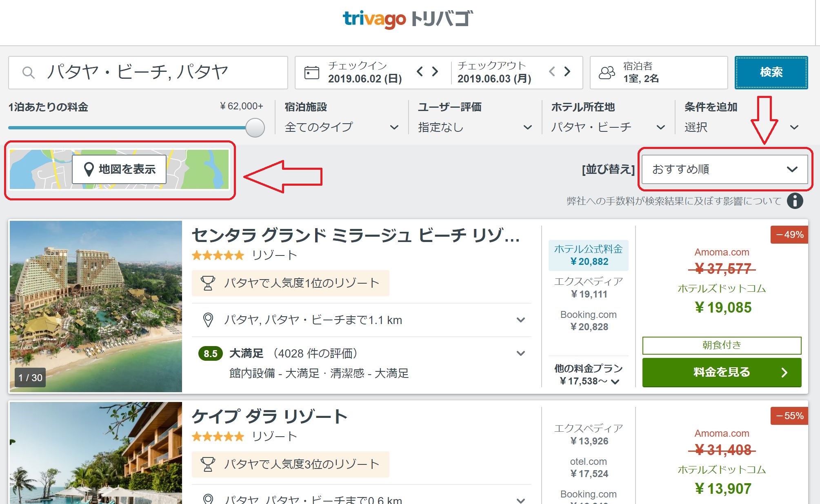Click the trivago logo
Screen dimensions: 820x504
point(408,19)
